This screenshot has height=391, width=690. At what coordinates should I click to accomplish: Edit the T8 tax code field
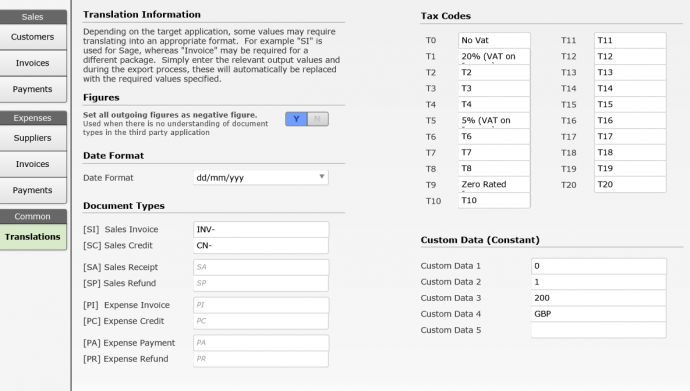coord(494,168)
